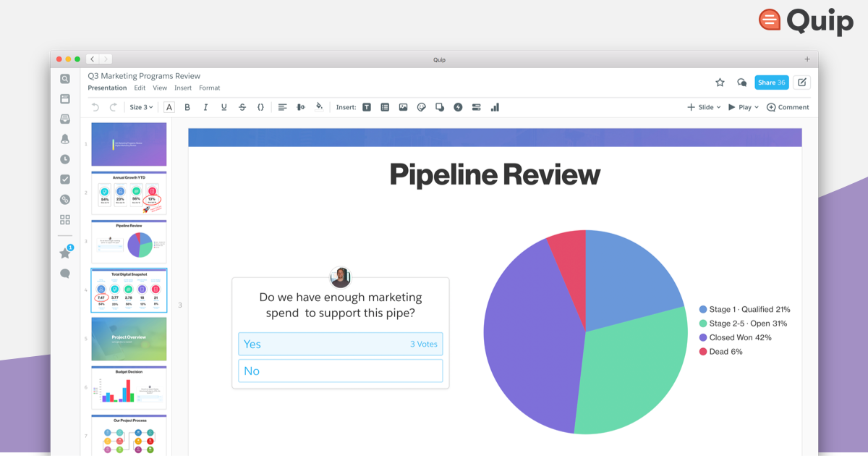Screen dimensions: 868x456
Task: Select the Project Overview slide thumbnail
Action: pyautogui.click(x=129, y=339)
